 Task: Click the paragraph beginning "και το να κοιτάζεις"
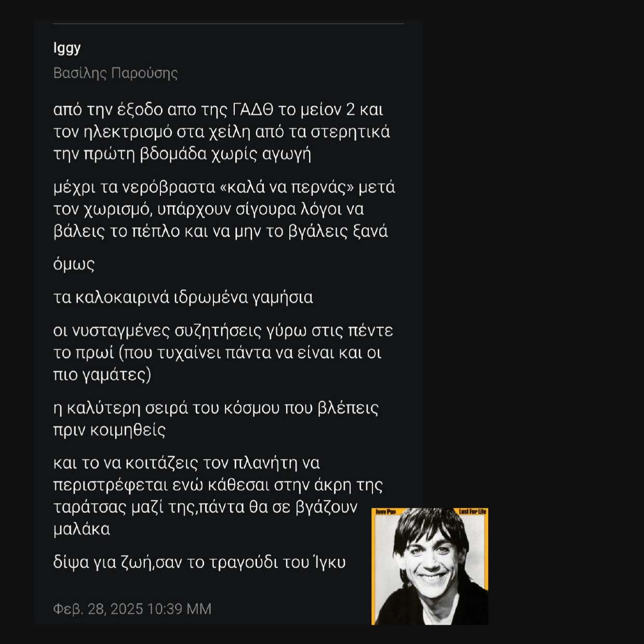point(218,496)
